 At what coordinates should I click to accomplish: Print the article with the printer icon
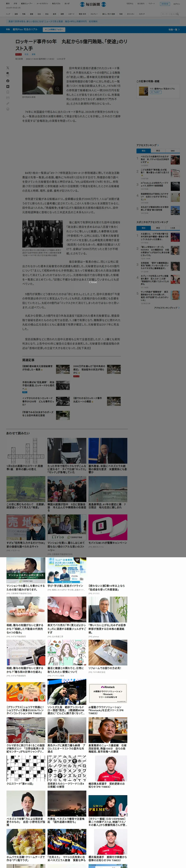(x=8, y=109)
